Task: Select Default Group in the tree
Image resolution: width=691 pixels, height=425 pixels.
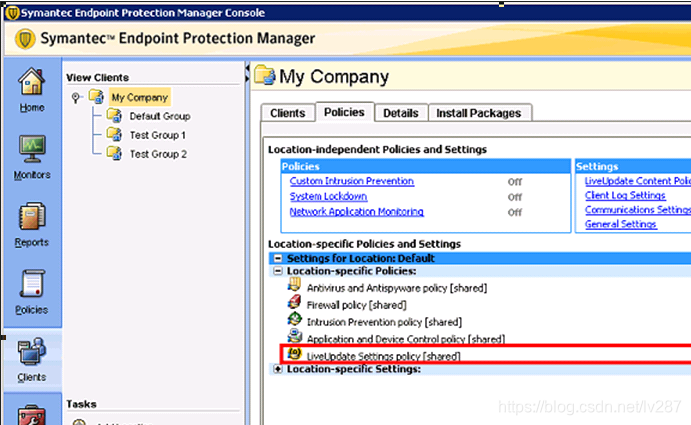Action: coord(160,116)
